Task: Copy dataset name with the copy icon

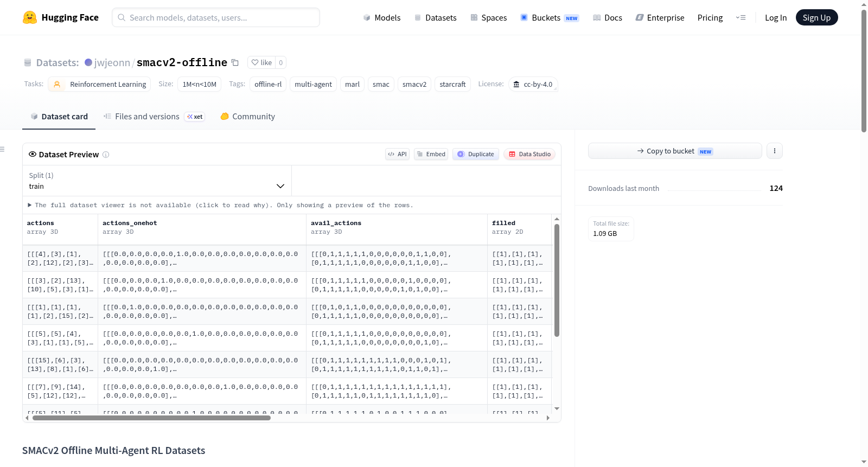Action: point(235,62)
